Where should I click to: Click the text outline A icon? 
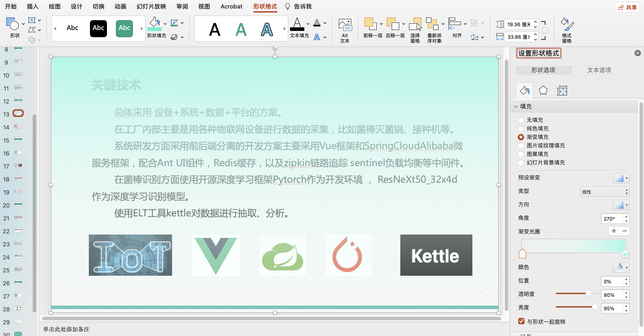[x=317, y=23]
